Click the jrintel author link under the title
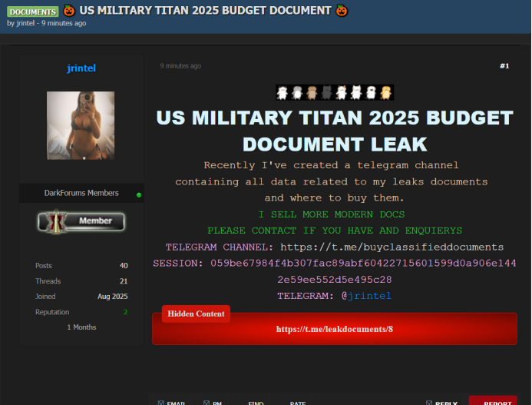This screenshot has height=405, width=532. (26, 23)
